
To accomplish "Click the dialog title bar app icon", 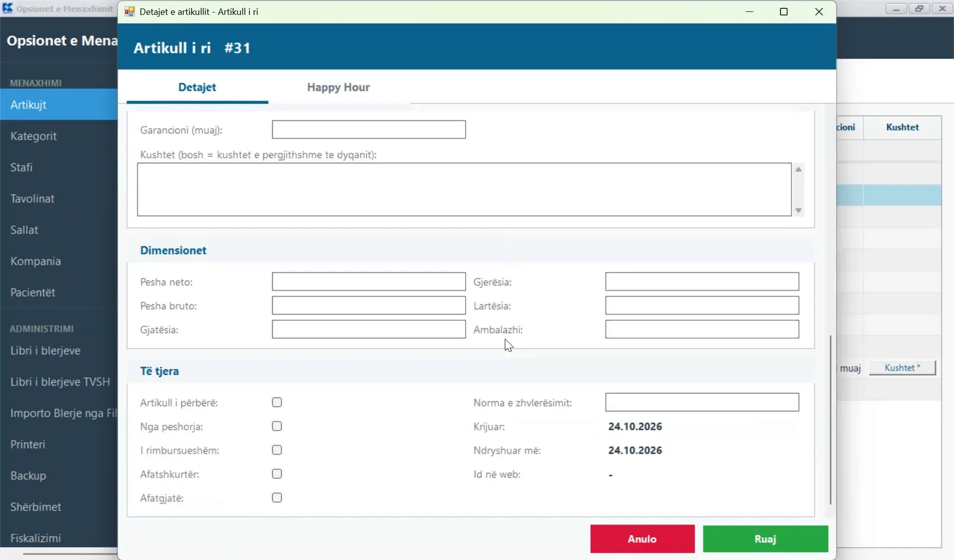I will pyautogui.click(x=129, y=11).
